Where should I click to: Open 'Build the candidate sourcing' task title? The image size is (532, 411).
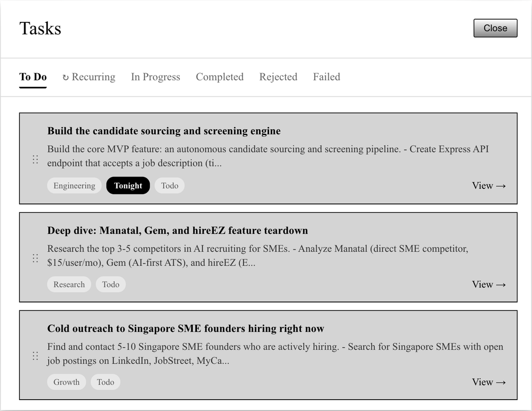pyautogui.click(x=164, y=131)
